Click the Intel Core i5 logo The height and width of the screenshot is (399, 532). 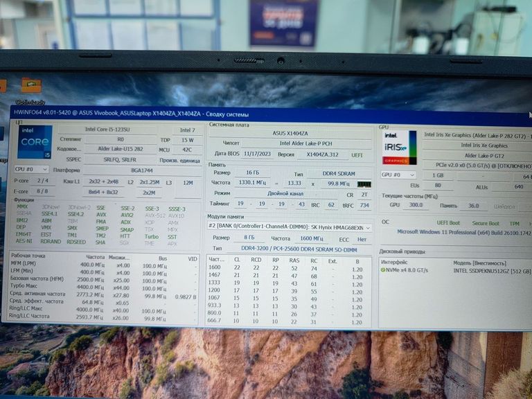click(x=35, y=141)
